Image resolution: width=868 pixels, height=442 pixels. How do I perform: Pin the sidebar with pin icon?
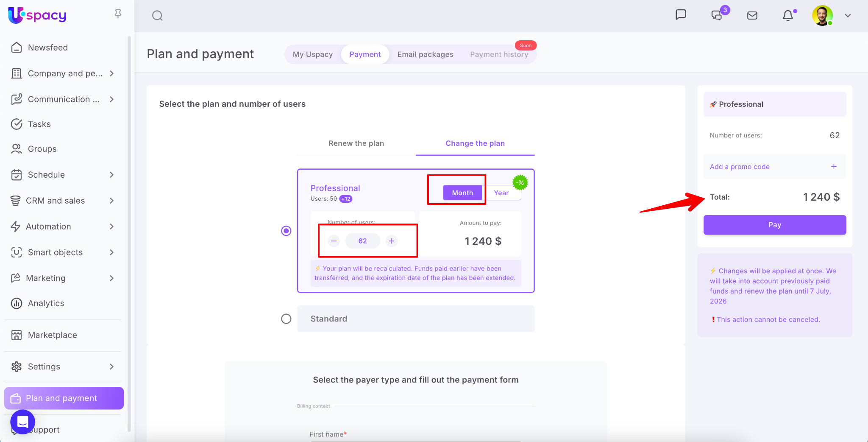118,14
